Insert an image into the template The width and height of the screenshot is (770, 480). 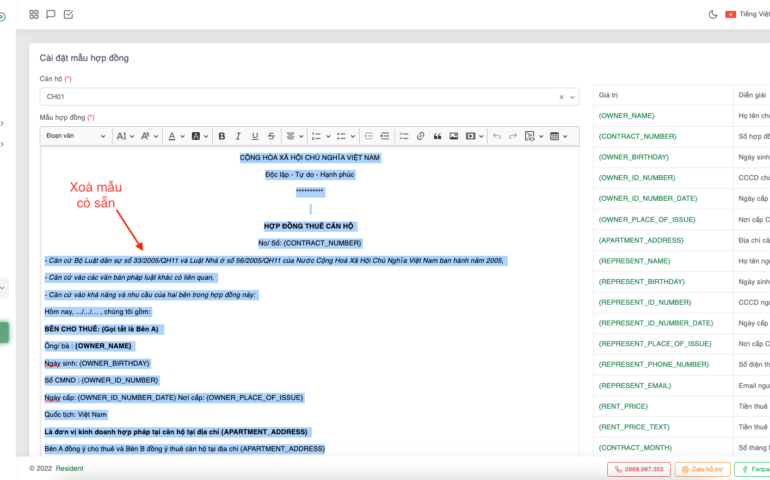pyautogui.click(x=453, y=136)
